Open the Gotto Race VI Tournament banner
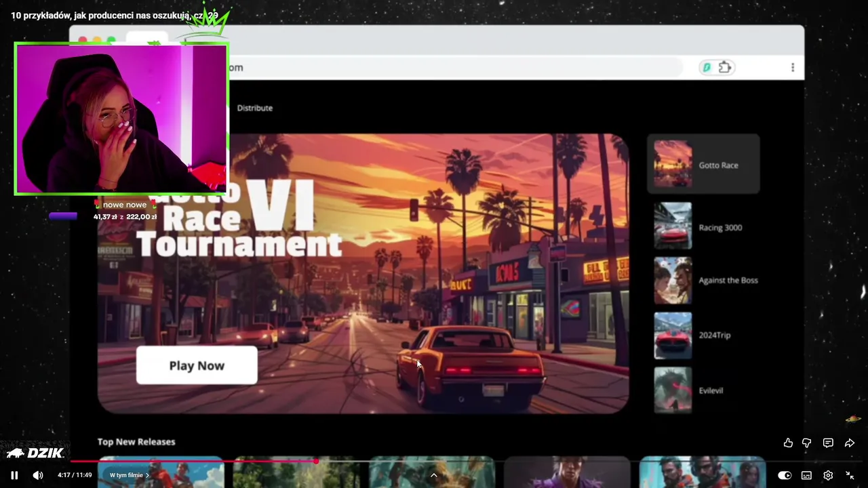The image size is (868, 488). click(x=363, y=273)
